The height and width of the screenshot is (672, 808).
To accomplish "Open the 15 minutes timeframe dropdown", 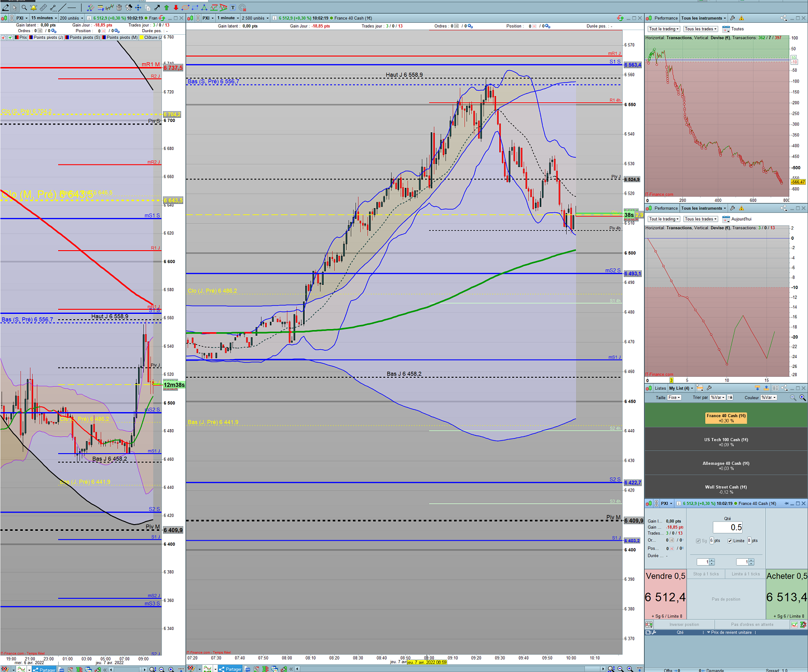I will (44, 18).
